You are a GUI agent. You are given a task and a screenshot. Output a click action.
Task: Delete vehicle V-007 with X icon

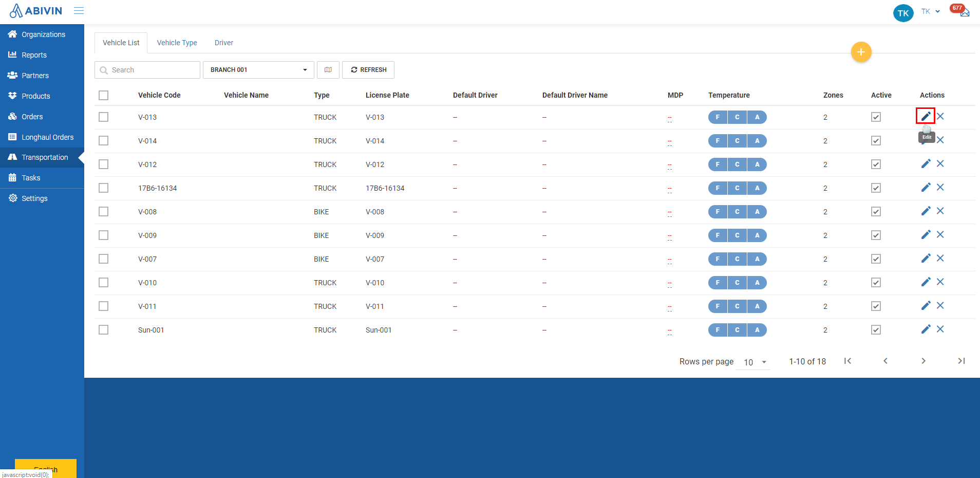coord(940,258)
